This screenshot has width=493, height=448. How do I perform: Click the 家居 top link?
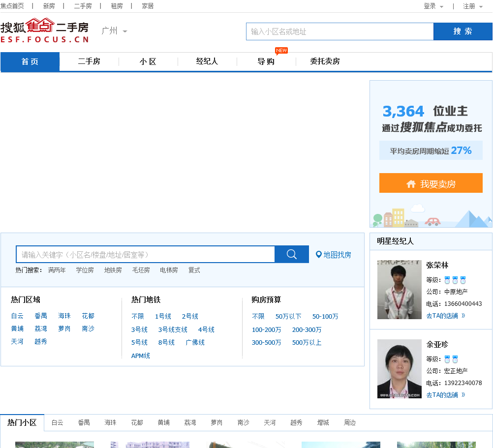click(x=148, y=6)
